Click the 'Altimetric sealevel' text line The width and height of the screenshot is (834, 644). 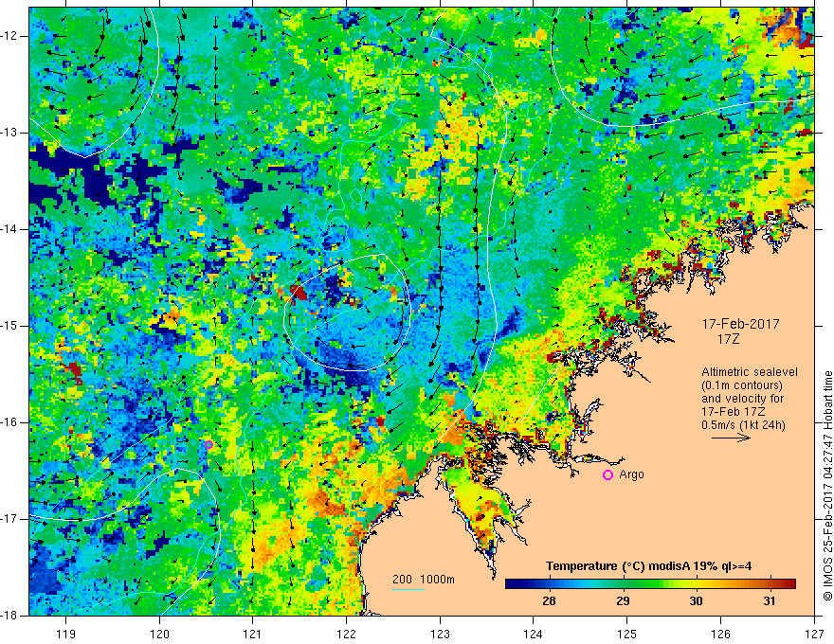[x=750, y=372]
